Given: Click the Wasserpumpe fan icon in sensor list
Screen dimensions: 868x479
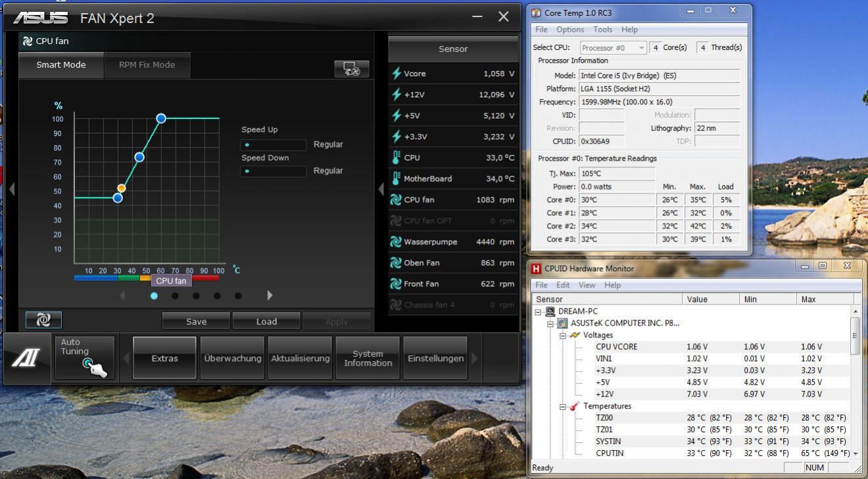Looking at the screenshot, I should (x=396, y=241).
